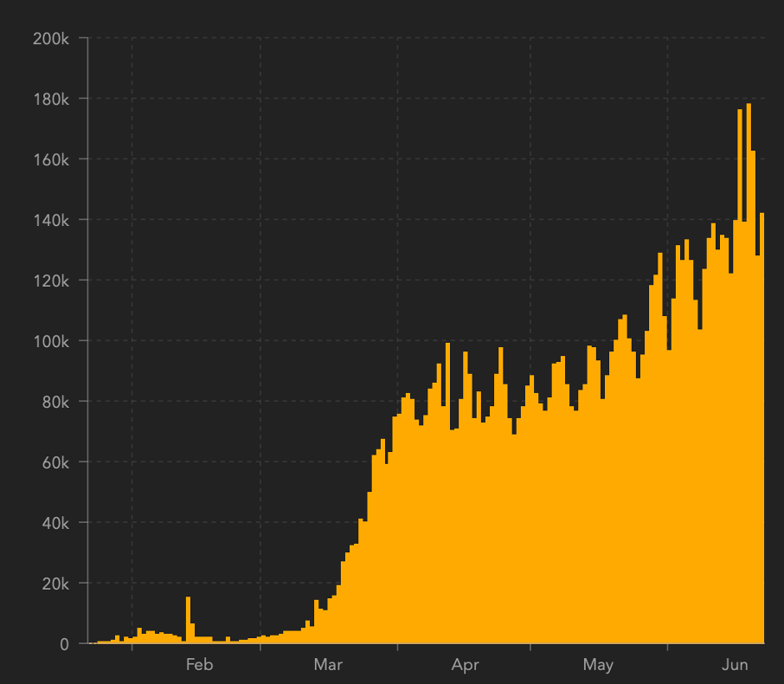Click the 140k y-axis label
The width and height of the screenshot is (784, 684).
click(50, 220)
